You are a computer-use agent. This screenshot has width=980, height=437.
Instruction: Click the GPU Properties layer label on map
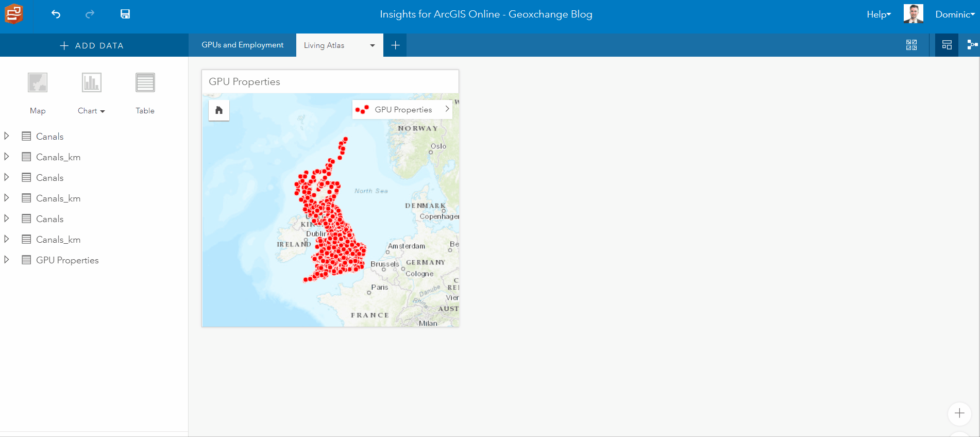(403, 110)
